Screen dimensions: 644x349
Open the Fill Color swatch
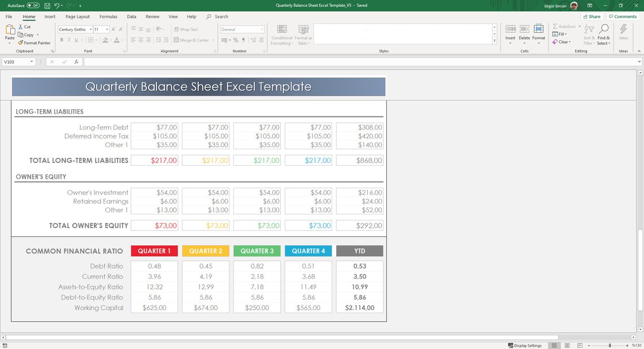105,40
